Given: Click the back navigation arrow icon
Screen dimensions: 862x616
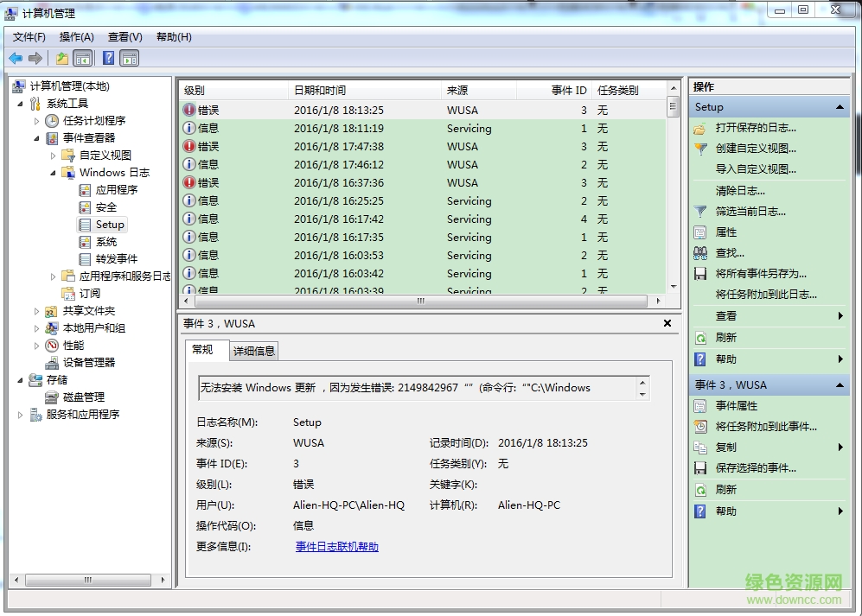Looking at the screenshot, I should [16, 58].
